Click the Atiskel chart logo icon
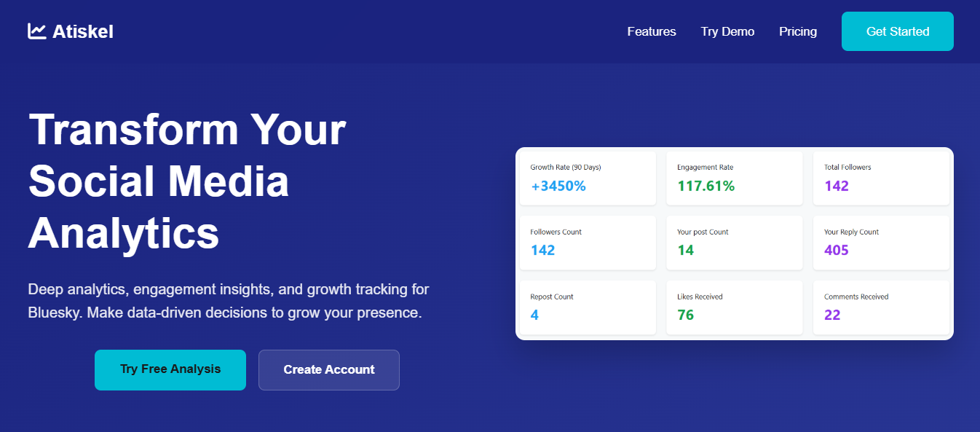Viewport: 980px width, 432px height. point(36,31)
